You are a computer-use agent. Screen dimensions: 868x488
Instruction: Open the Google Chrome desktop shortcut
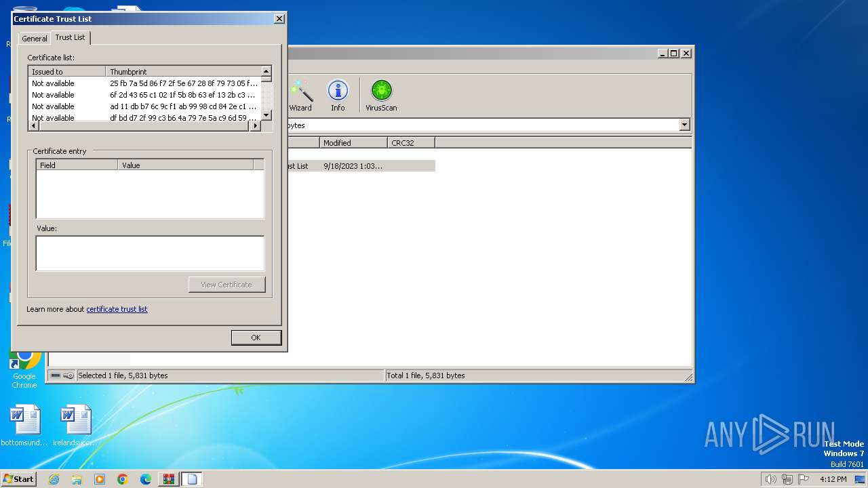(x=24, y=369)
